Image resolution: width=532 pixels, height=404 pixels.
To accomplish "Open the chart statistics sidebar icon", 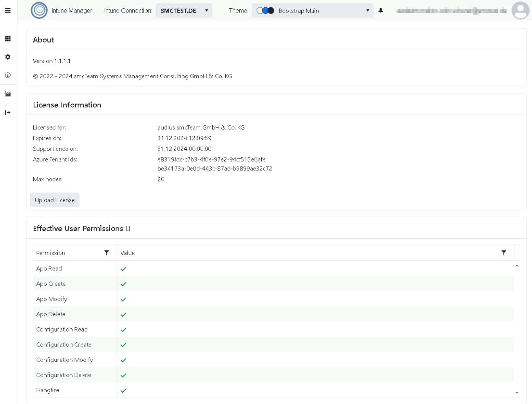I will pos(8,94).
